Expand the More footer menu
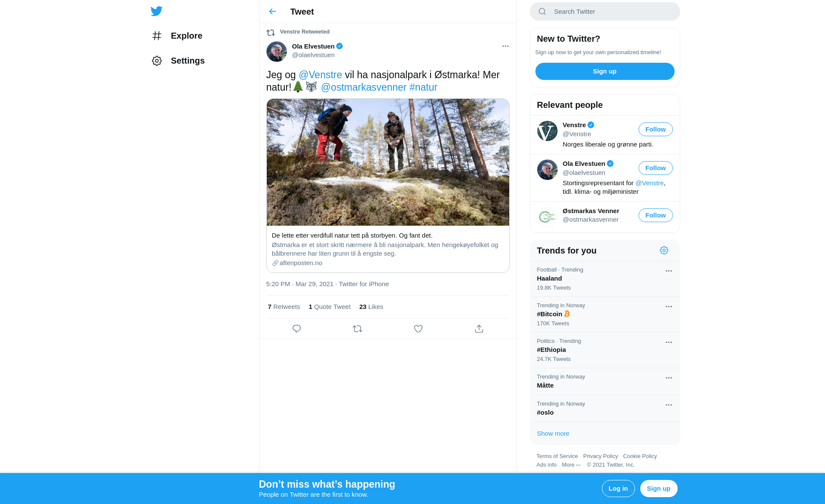This screenshot has width=825, height=504. (x=571, y=465)
